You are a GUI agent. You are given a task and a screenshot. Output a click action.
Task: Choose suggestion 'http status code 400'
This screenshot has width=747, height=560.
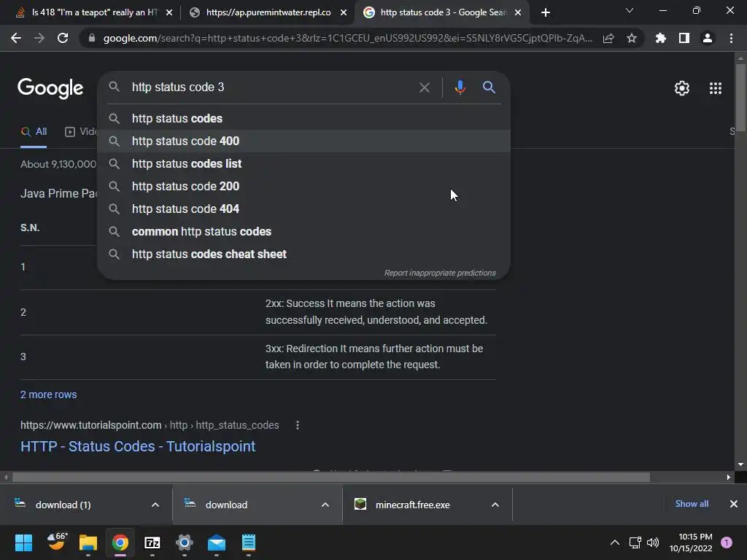point(304,141)
